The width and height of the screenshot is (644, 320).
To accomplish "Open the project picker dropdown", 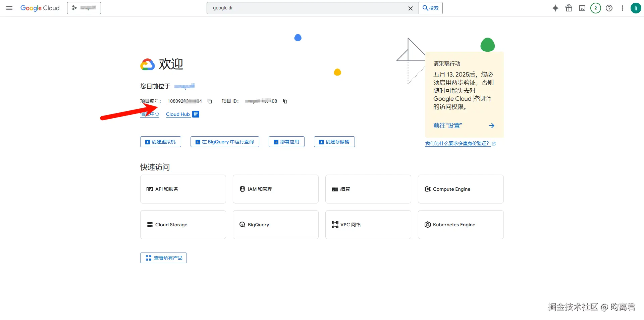I will (84, 8).
